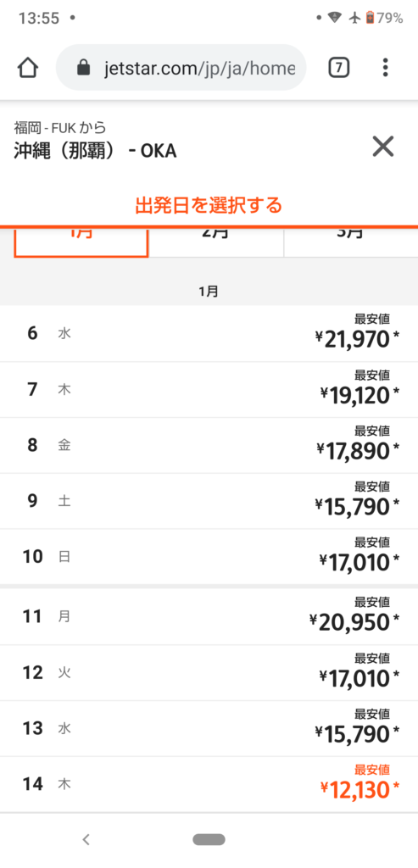The width and height of the screenshot is (418, 868).
Task: Select January 6 priced ¥21,970
Action: click(x=209, y=334)
